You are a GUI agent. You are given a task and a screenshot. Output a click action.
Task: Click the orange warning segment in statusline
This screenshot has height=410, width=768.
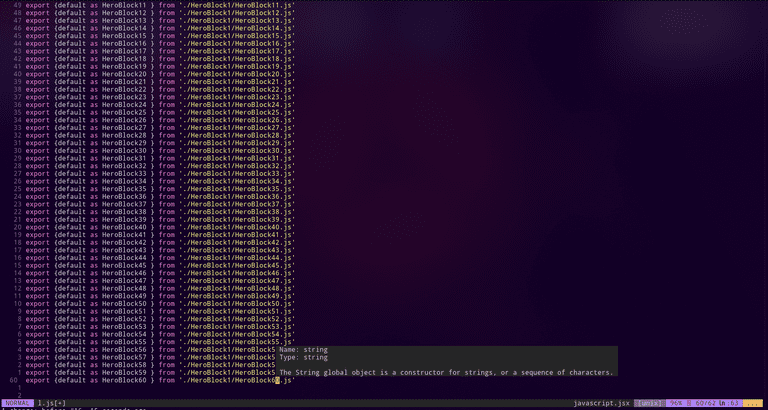pos(751,400)
